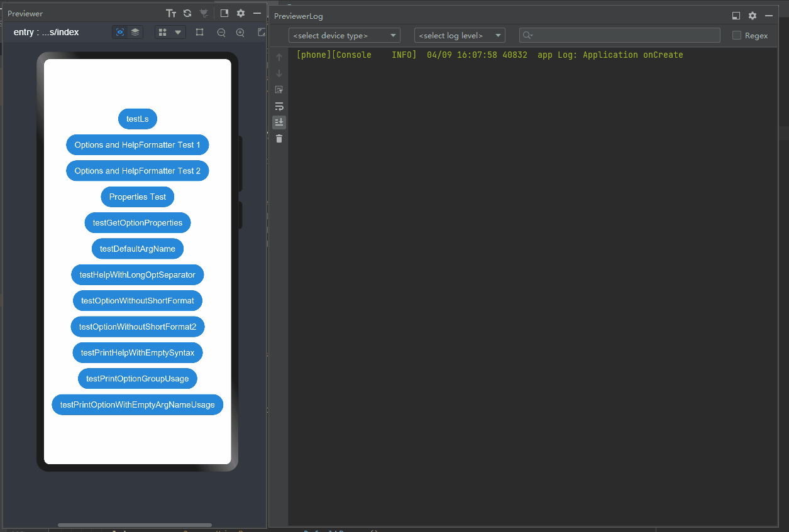The image size is (789, 532).
Task: Enable the Regex checkbox
Action: [737, 36]
